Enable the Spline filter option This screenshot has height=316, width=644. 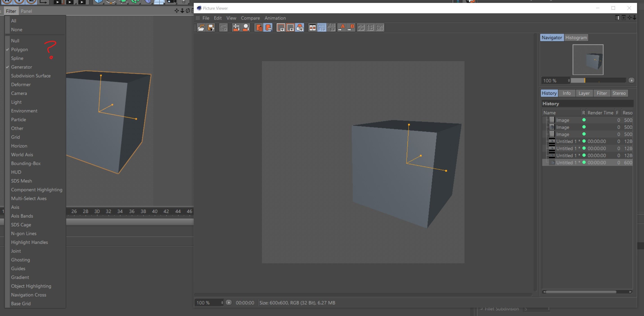(17, 58)
